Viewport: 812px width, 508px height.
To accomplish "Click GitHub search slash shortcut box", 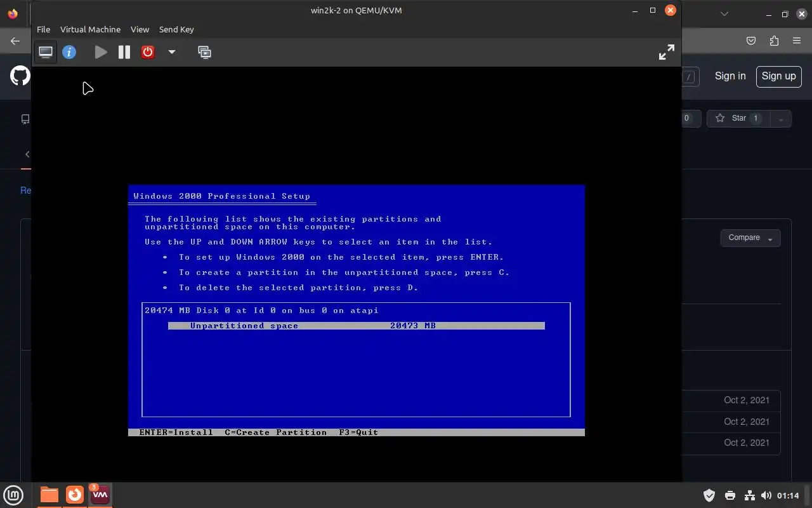I will (x=689, y=77).
